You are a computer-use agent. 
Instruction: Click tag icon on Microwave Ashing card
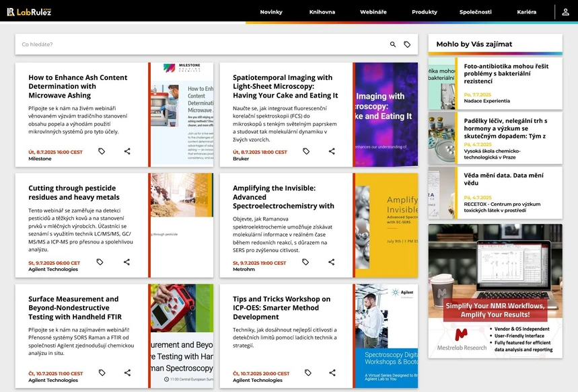[x=102, y=151]
